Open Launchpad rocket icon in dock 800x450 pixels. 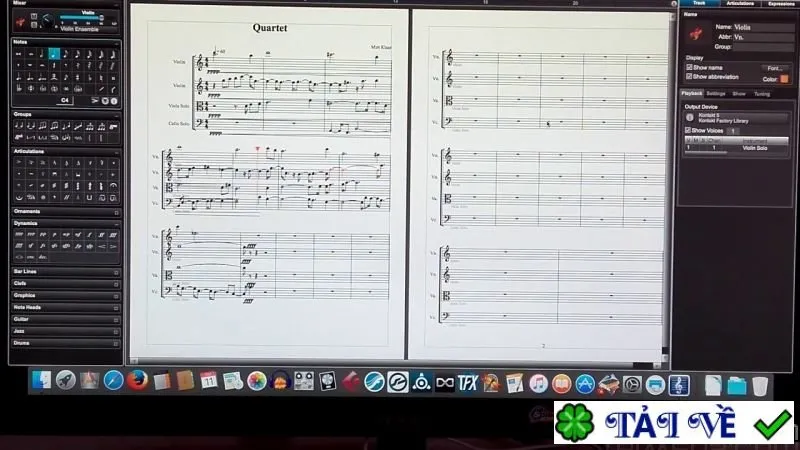[x=66, y=381]
